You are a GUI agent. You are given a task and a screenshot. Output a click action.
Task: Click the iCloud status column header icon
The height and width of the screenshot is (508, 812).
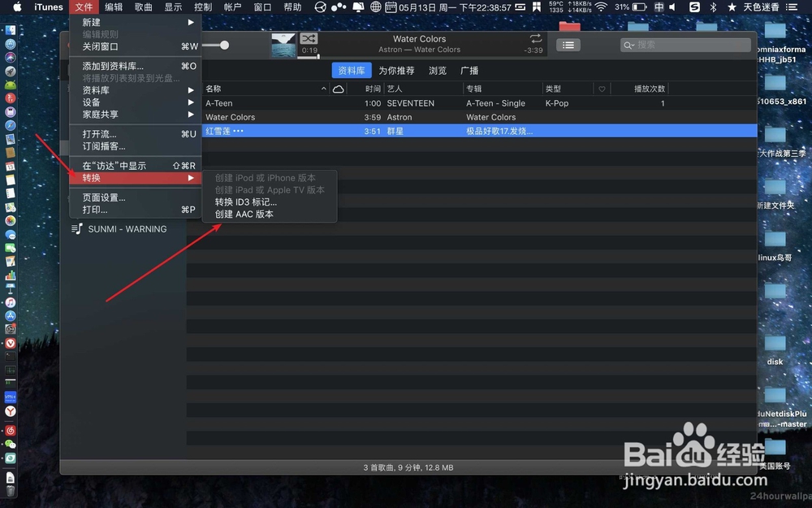[338, 89]
